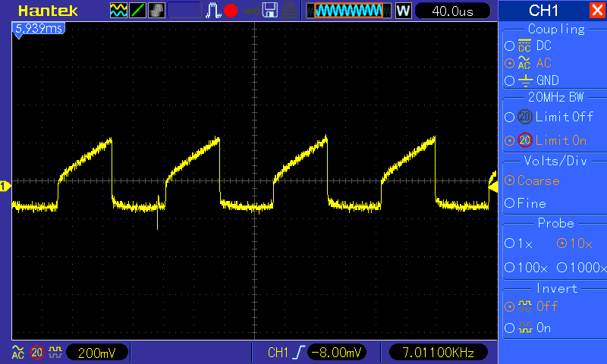The image size is (607, 364).
Task: Click the Invert On waveform icon
Action: click(x=525, y=328)
